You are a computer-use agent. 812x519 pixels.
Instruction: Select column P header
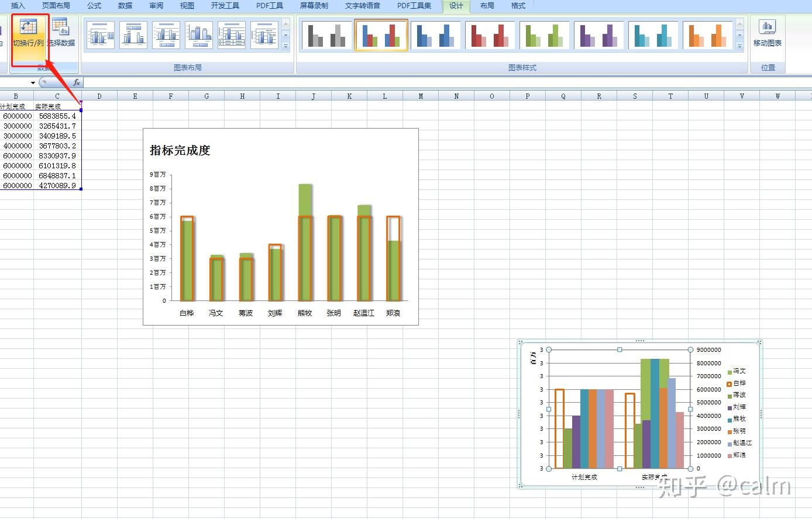point(528,96)
